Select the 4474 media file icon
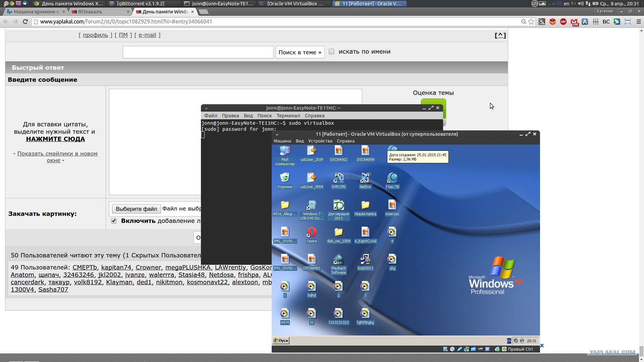This screenshot has width=644, height=362. (x=285, y=316)
